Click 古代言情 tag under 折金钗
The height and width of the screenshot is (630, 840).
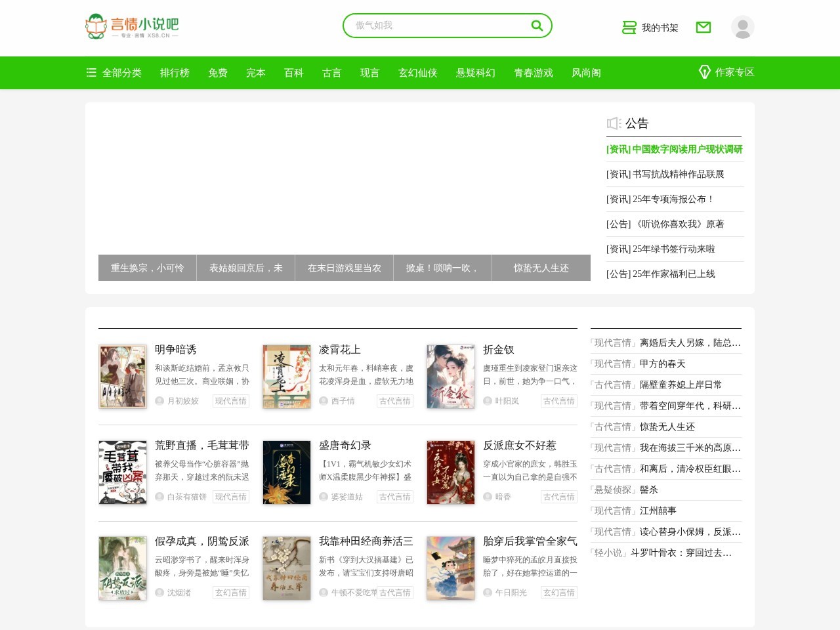(x=559, y=401)
